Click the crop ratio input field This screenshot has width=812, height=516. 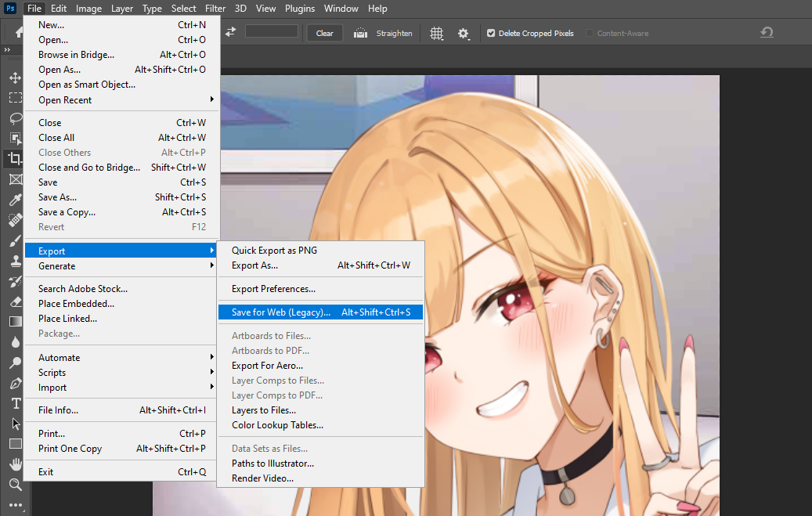coord(272,31)
